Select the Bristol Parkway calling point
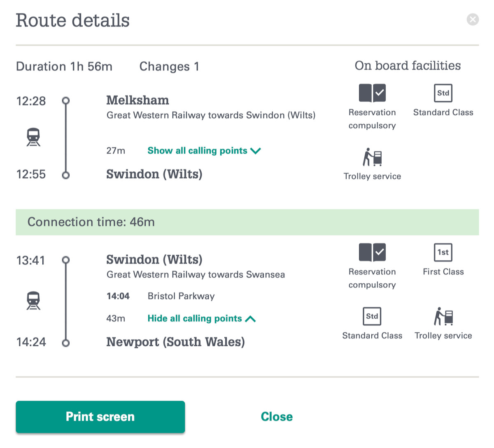494x448 pixels. (181, 296)
